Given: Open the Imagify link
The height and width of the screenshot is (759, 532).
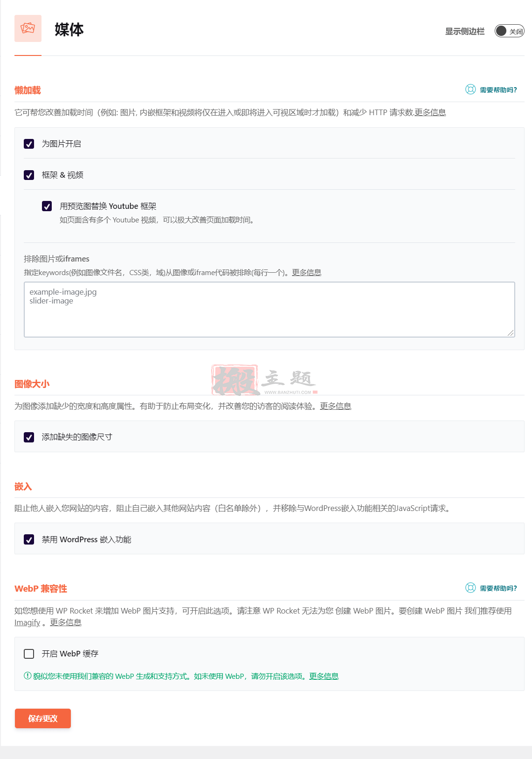Looking at the screenshot, I should tap(27, 622).
